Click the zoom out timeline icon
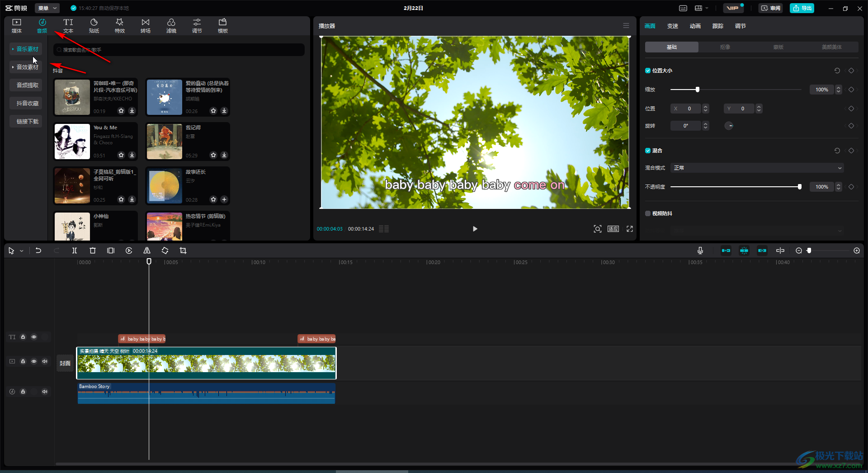The height and width of the screenshot is (473, 868). tap(799, 251)
